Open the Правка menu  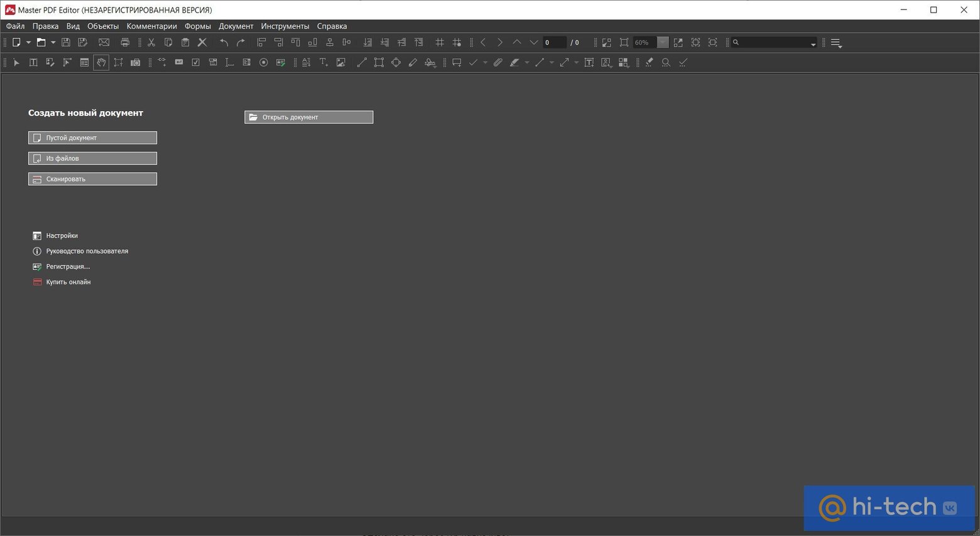45,26
